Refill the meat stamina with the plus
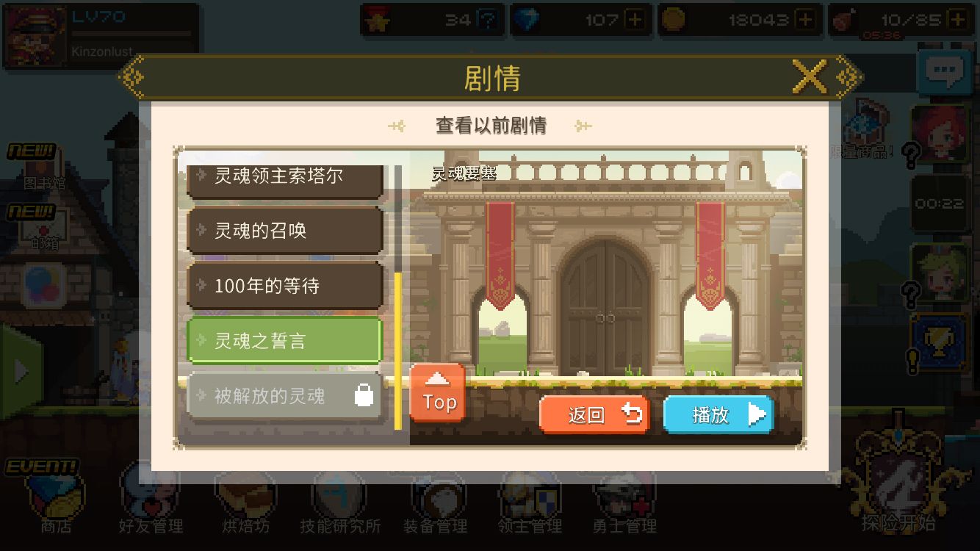The width and height of the screenshot is (980, 551). click(x=957, y=20)
